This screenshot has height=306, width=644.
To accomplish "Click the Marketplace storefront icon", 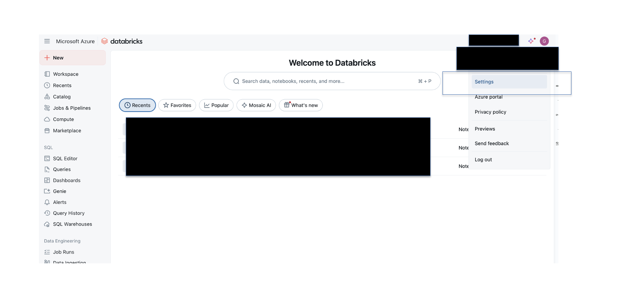I will click(x=47, y=130).
